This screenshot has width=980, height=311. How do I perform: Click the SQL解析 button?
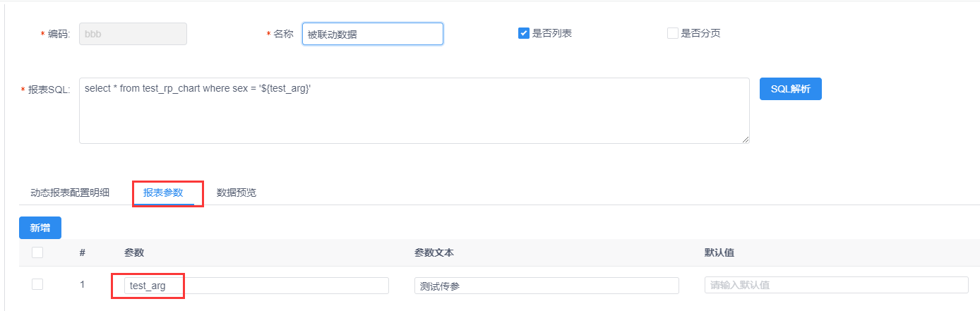tap(791, 89)
